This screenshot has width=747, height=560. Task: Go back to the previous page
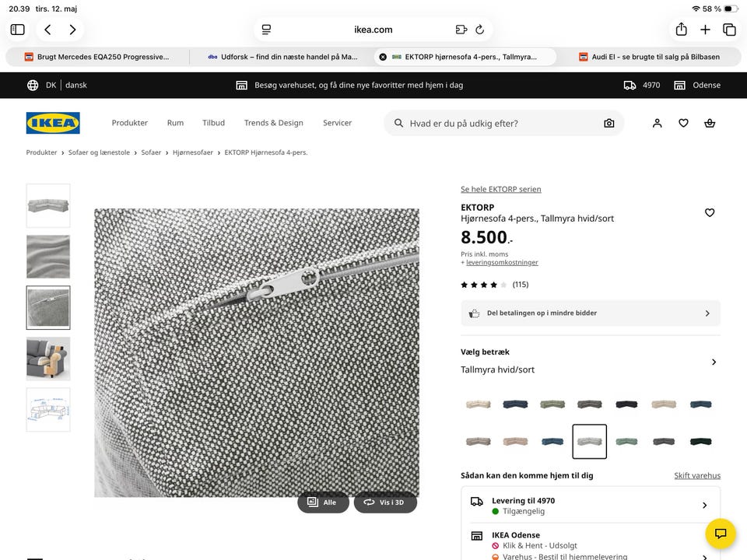47,30
